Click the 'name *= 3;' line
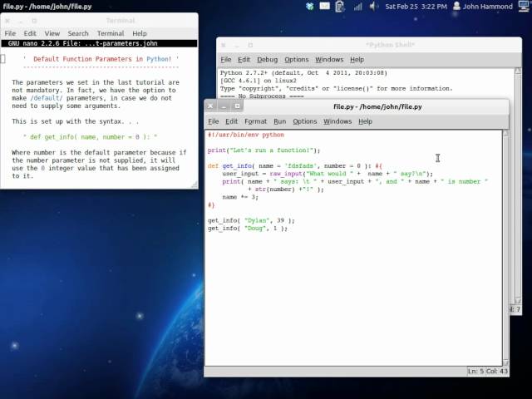Viewport: 532px width, 399px height. [x=240, y=197]
